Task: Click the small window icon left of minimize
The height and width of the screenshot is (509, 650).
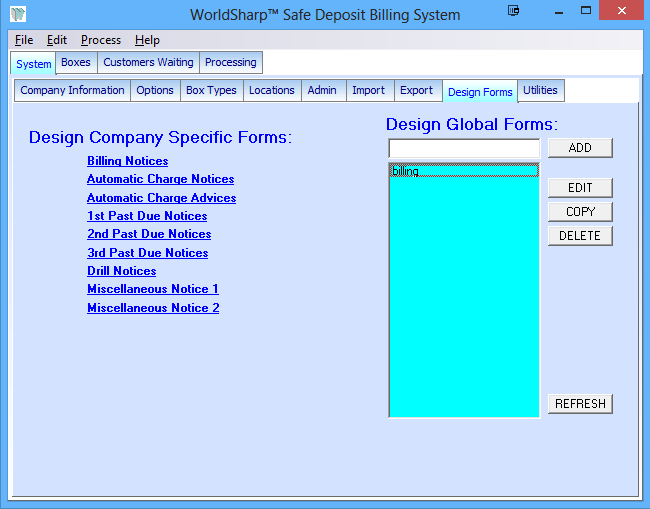Action: pos(513,11)
